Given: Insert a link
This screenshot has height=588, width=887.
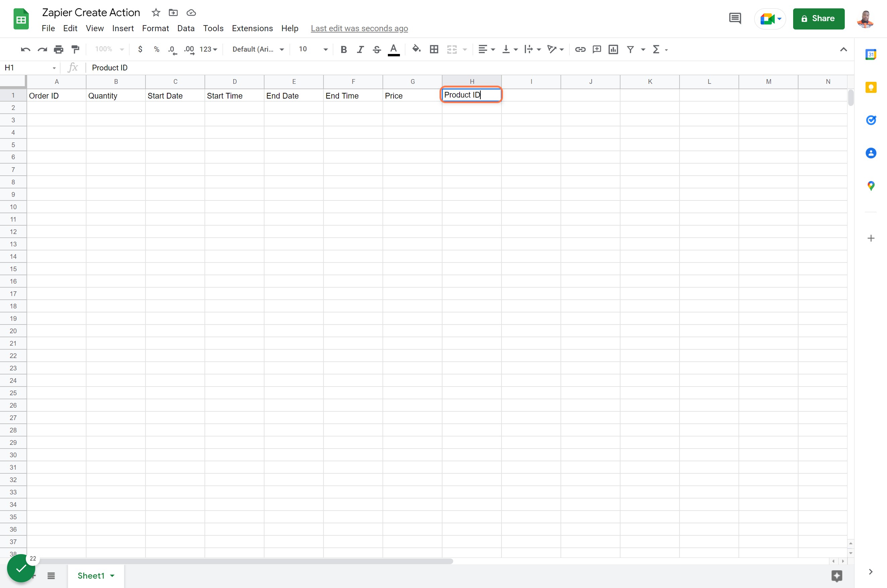Looking at the screenshot, I should pos(580,50).
